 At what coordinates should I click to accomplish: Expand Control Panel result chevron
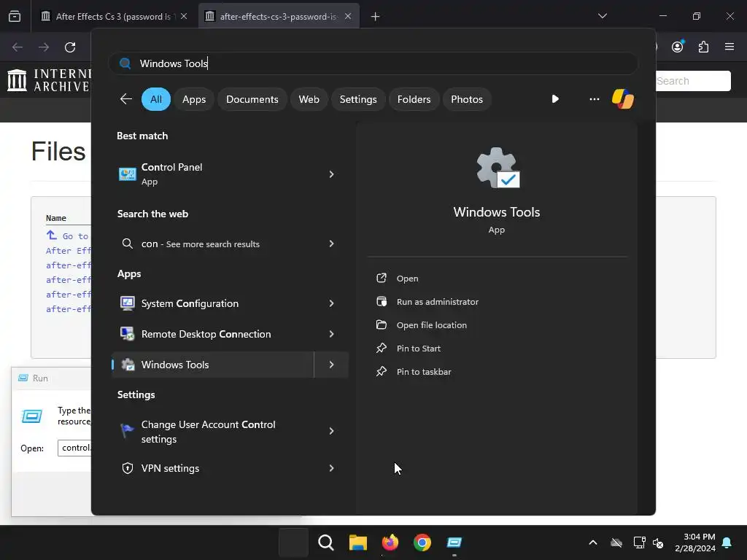click(332, 174)
